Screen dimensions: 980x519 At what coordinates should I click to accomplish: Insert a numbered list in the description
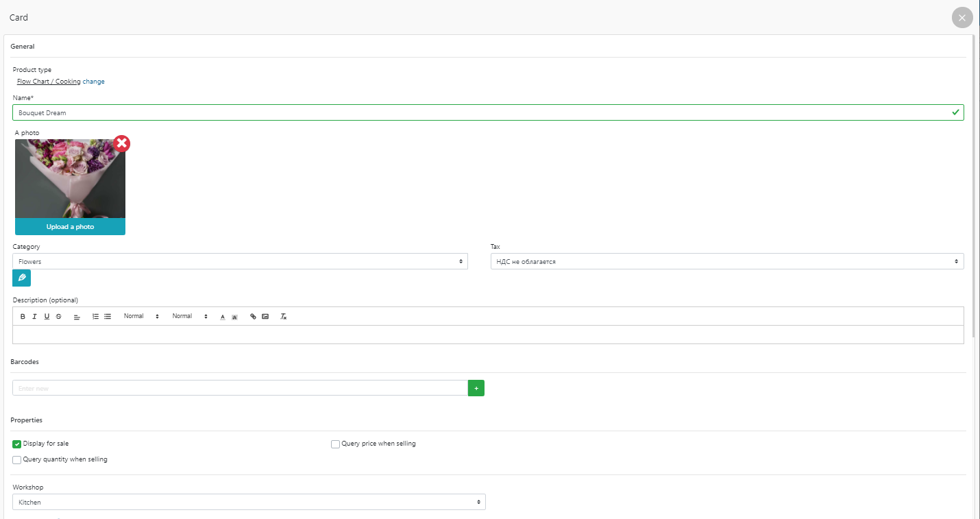pyautogui.click(x=96, y=317)
